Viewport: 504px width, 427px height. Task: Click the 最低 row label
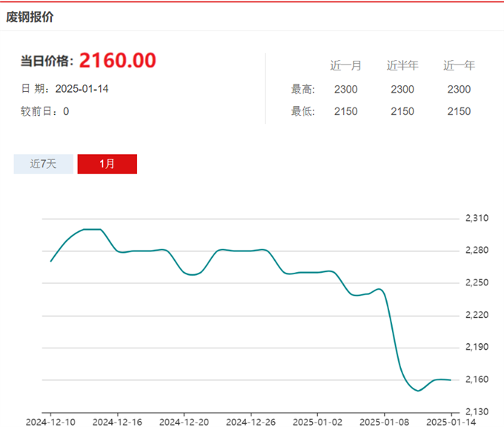click(303, 111)
